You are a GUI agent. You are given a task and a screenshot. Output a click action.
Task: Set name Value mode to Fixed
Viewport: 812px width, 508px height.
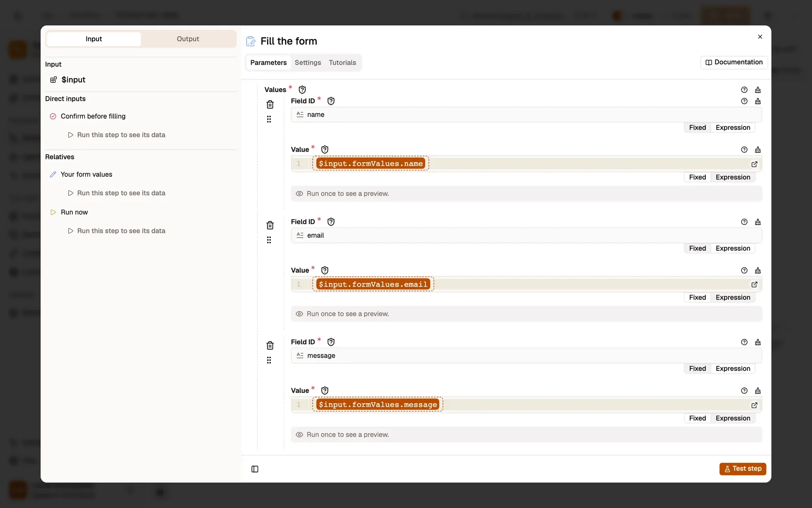698,177
